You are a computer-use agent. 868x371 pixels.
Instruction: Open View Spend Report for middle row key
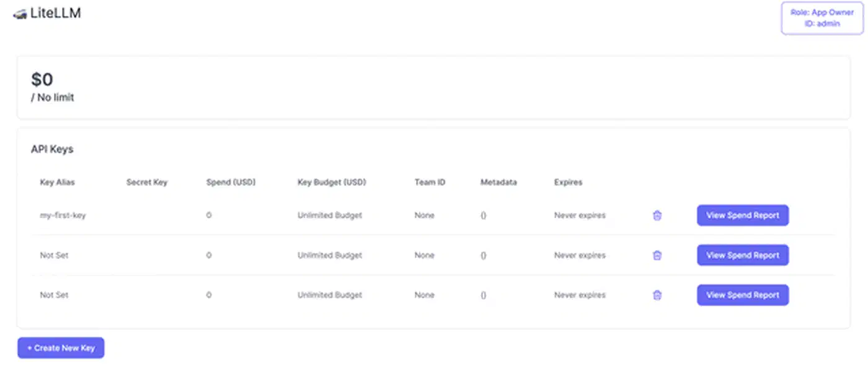pyautogui.click(x=742, y=255)
